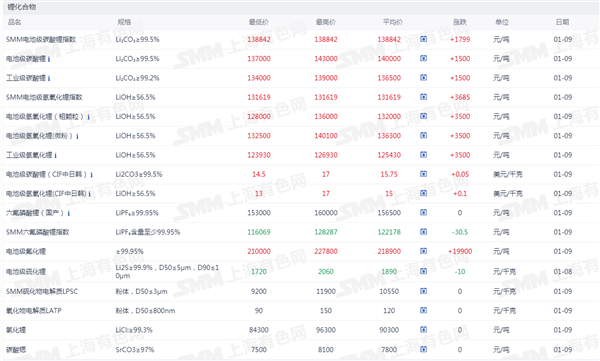Open chart icon for 电池级氢氧化锂(CIF中日韩) row
600x361 pixels.
423,193
